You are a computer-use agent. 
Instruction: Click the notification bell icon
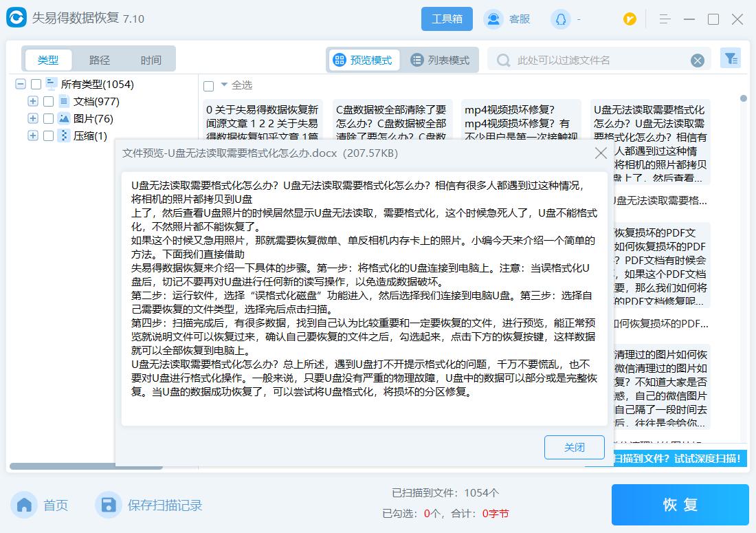(559, 19)
